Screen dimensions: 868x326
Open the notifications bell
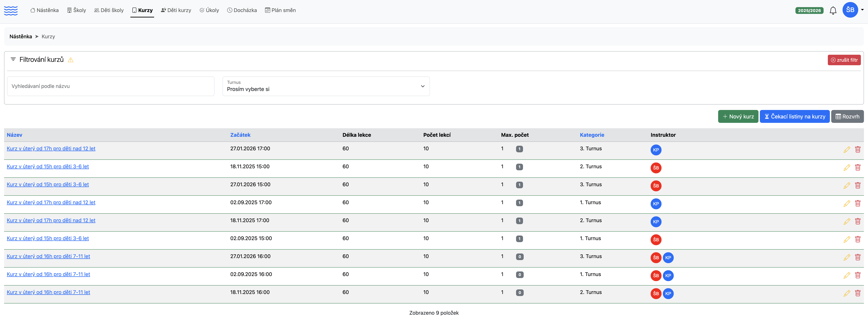pos(833,11)
